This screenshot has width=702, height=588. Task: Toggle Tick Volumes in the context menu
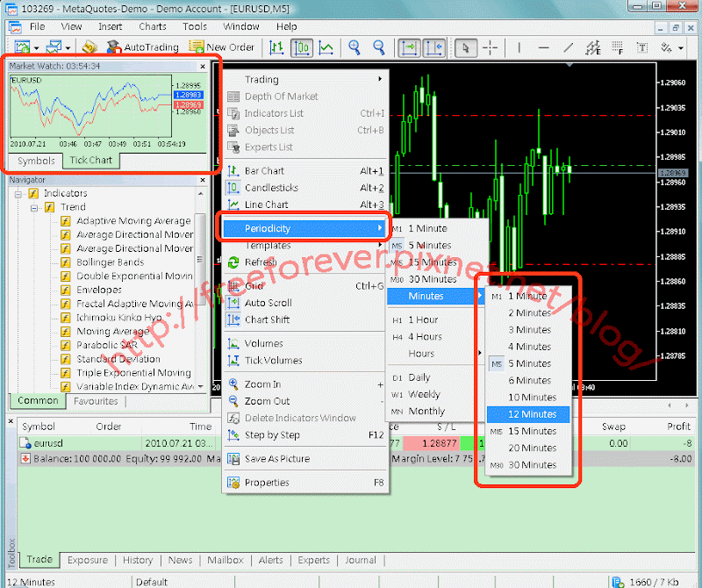pos(305,361)
